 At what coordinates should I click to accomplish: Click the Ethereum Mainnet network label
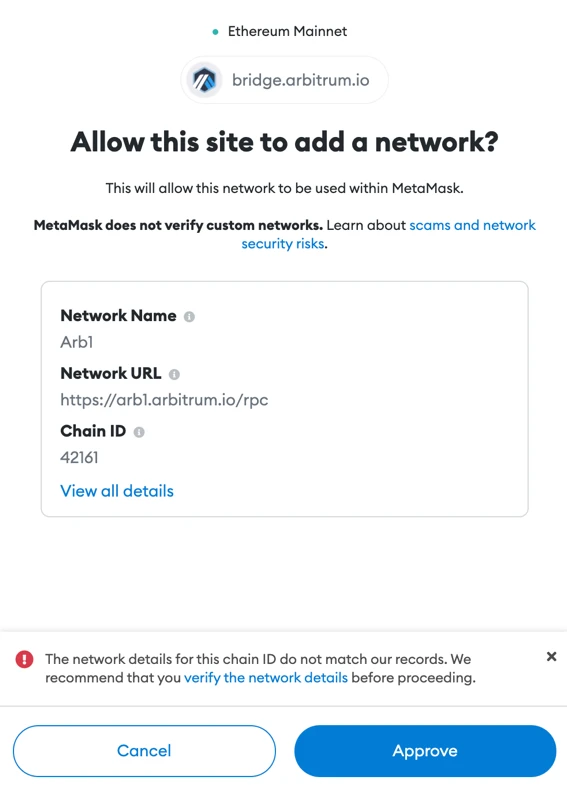[x=287, y=31]
